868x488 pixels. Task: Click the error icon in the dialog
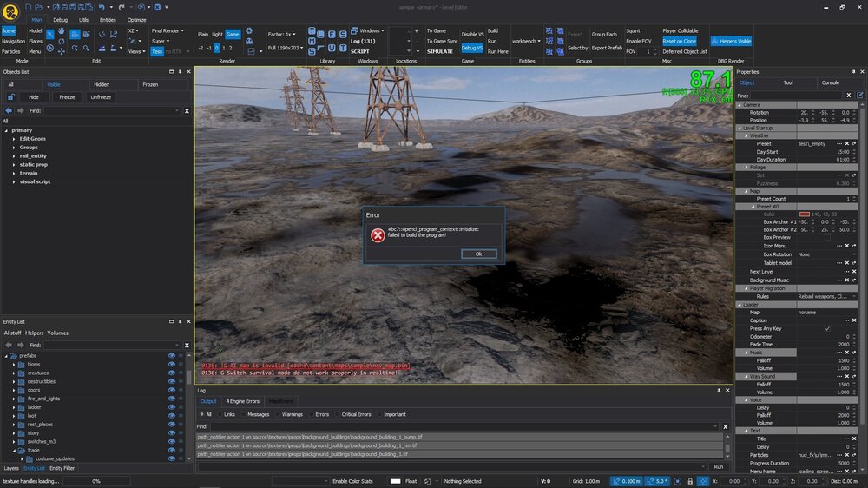[x=378, y=235]
